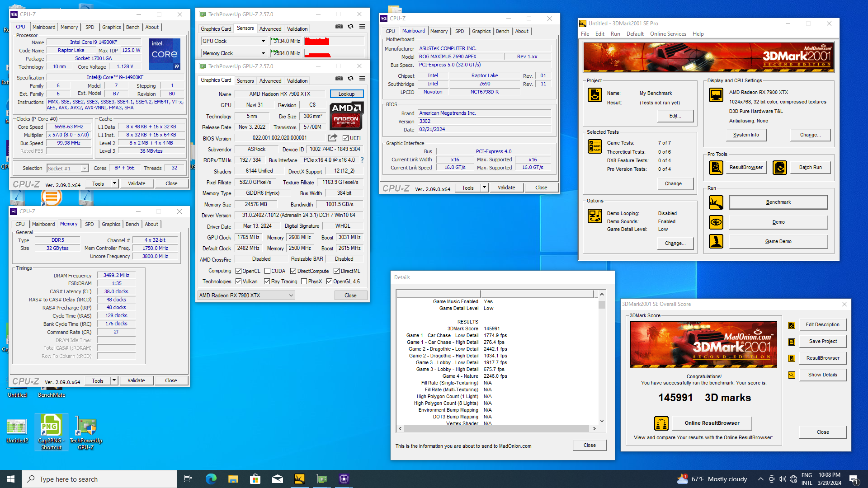Click Online ResultBrowser icon in score dialog
Screen dimensions: 868x488
click(661, 423)
